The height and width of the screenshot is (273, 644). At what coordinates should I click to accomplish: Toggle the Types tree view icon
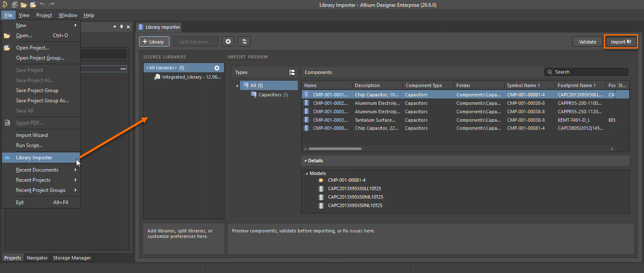[292, 72]
